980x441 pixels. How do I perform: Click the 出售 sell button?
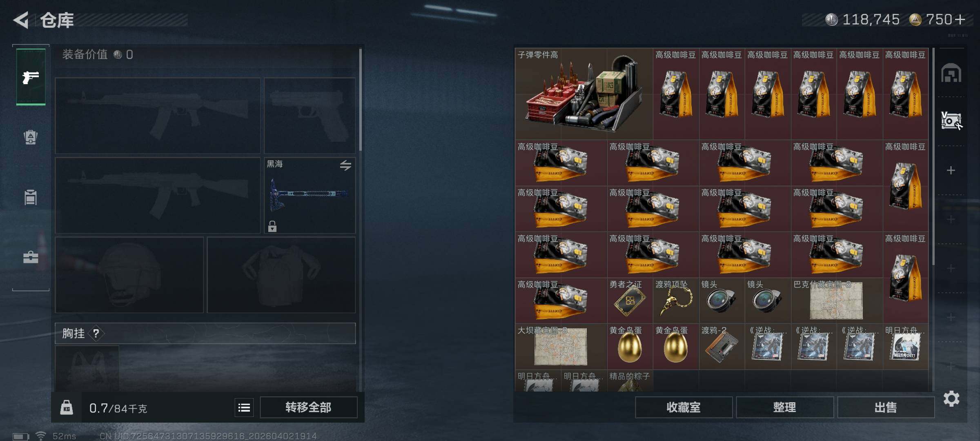point(886,407)
